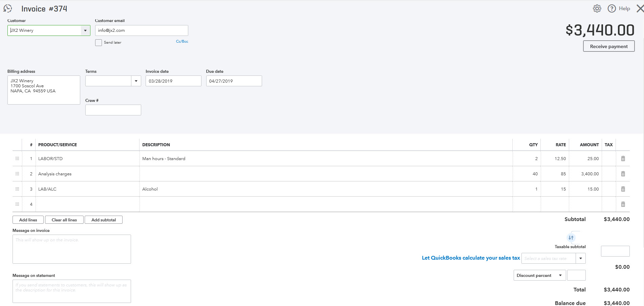Delete LAB/ALC line with trash icon
The width and height of the screenshot is (644, 306).
point(623,189)
